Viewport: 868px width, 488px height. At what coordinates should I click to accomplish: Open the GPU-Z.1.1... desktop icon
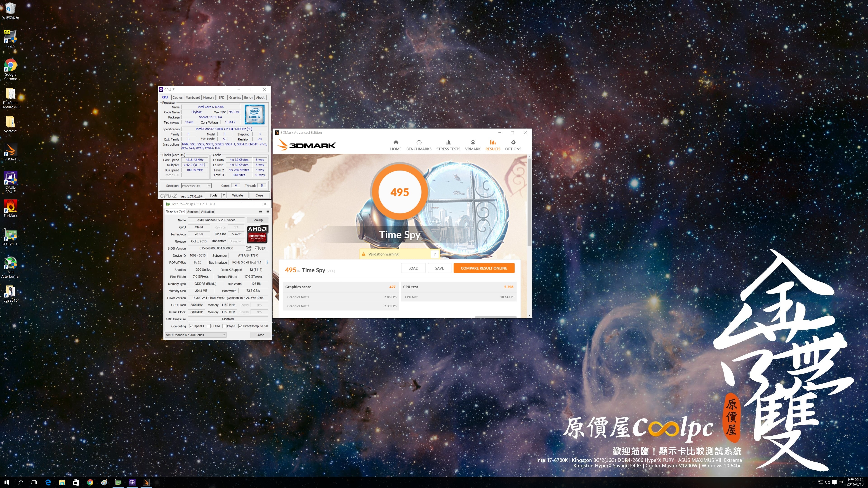(10, 237)
